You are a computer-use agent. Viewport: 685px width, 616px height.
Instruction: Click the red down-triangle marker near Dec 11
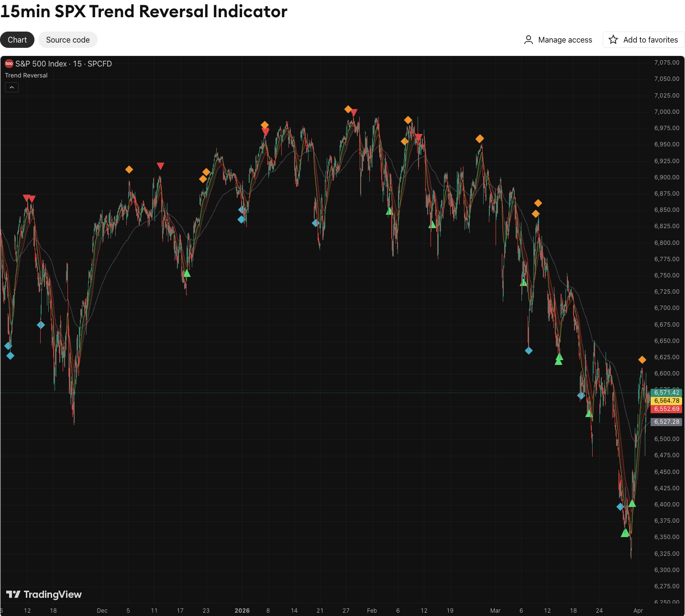160,166
